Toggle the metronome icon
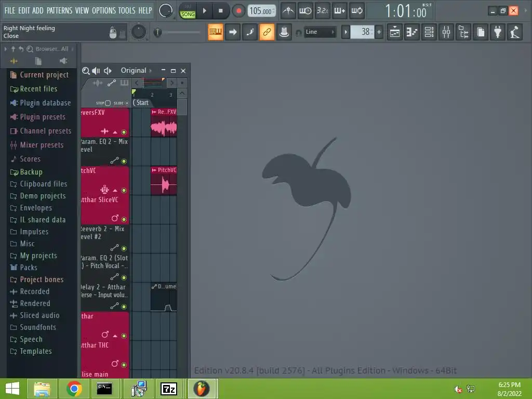Image resolution: width=532 pixels, height=399 pixels. coord(288,11)
